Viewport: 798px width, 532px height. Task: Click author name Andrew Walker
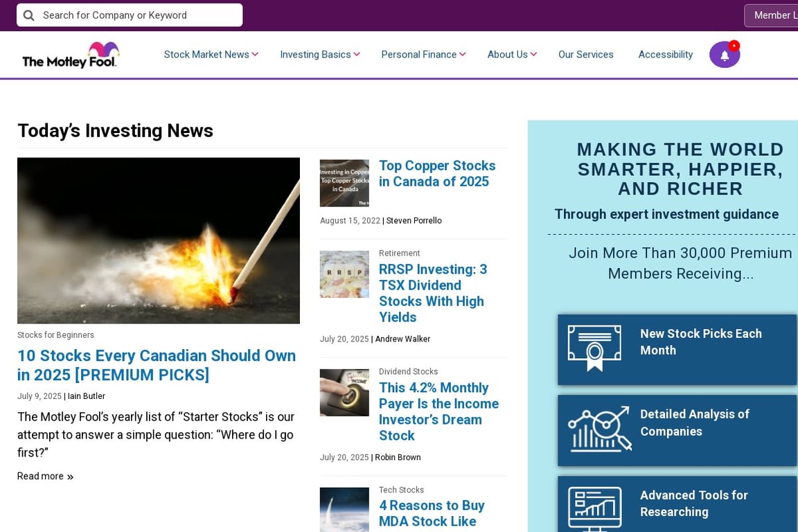(x=402, y=339)
